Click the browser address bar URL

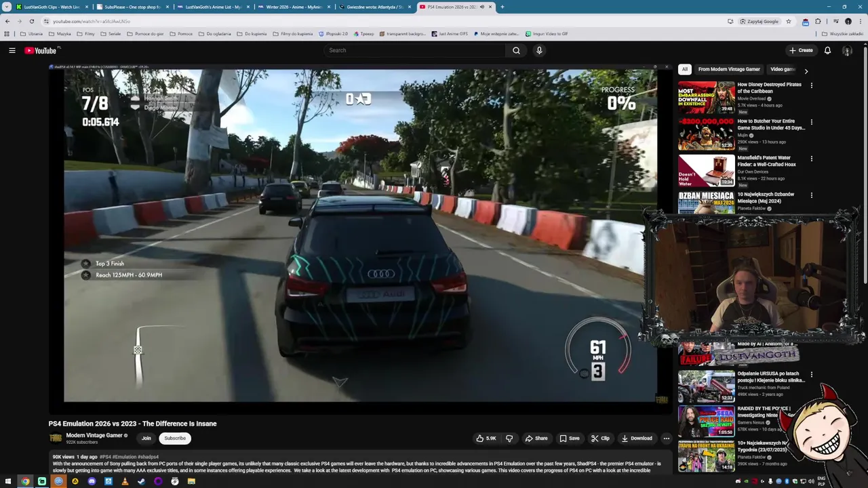coord(92,21)
